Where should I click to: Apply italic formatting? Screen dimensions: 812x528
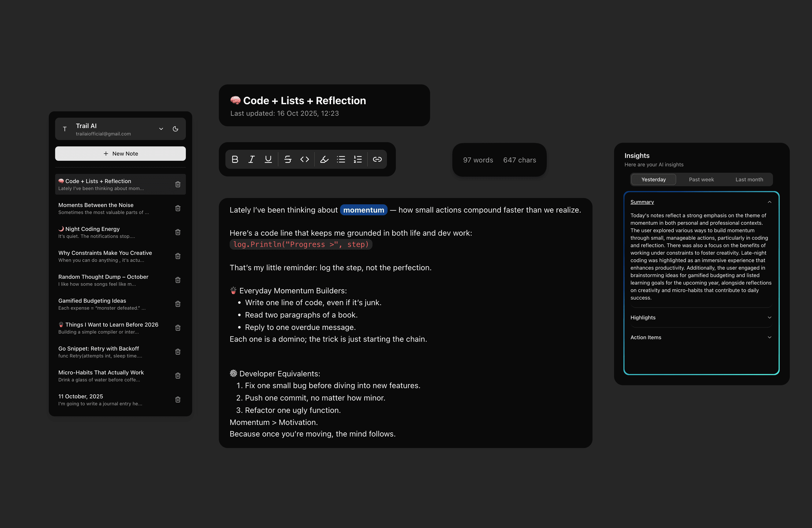251,159
